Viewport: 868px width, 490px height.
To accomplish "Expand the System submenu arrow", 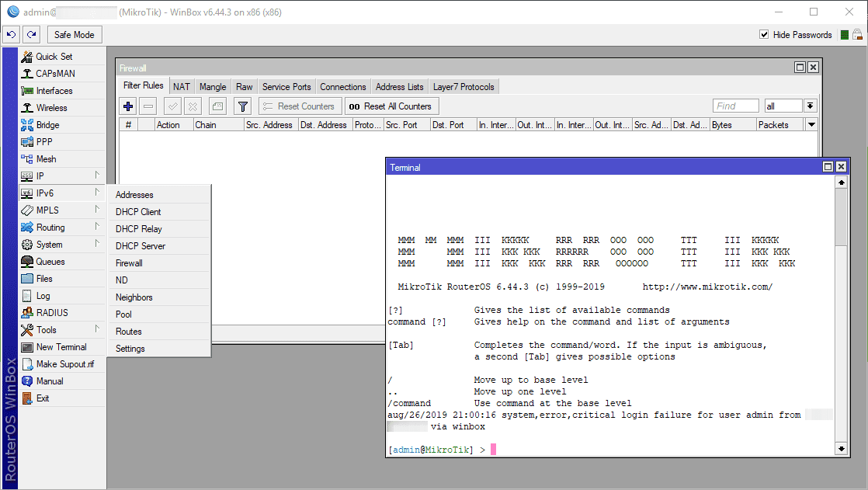I will tap(97, 244).
